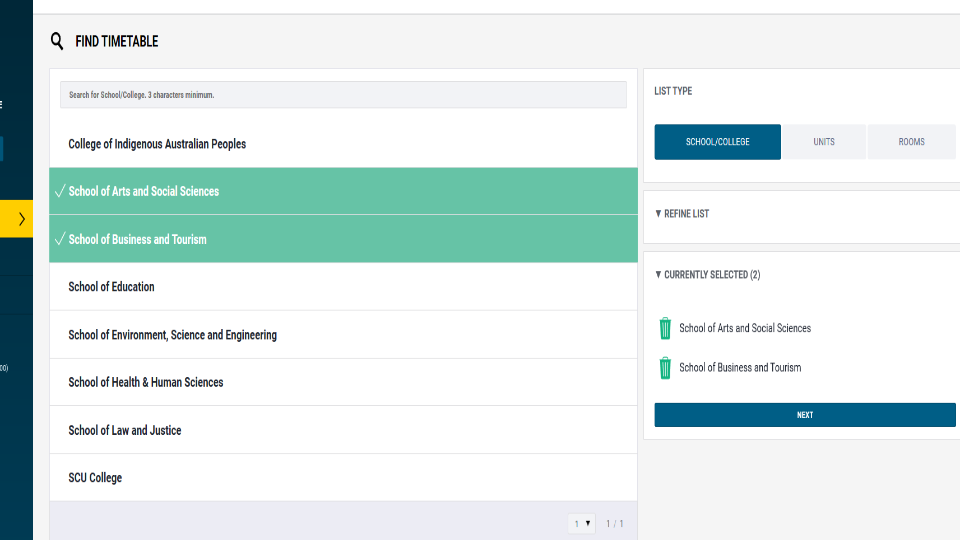Screen dimensions: 960x540
Task: Switch to the Units list type tab
Action: pyautogui.click(x=823, y=142)
